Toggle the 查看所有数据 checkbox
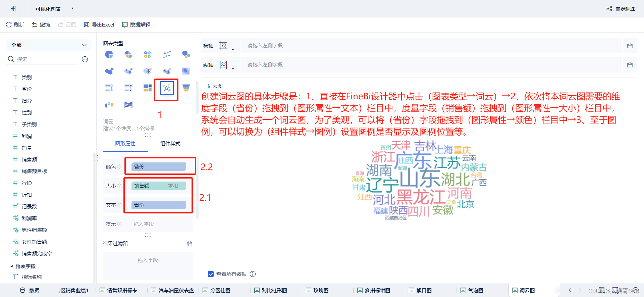The image size is (644, 297). tap(211, 274)
